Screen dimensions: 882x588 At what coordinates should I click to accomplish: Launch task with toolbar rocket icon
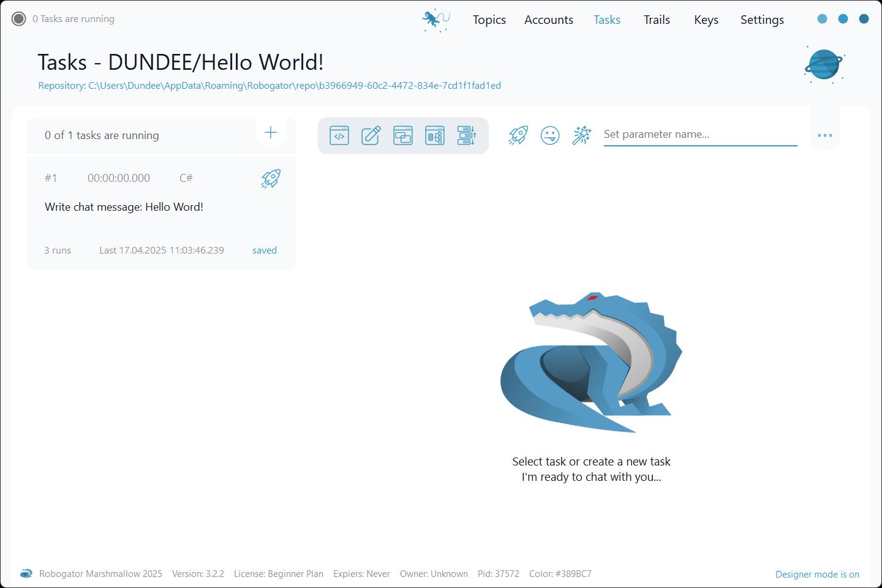(x=518, y=135)
